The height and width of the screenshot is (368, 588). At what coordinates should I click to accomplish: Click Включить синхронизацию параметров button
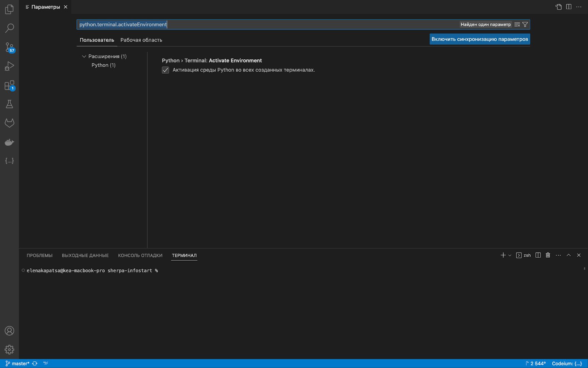480,39
